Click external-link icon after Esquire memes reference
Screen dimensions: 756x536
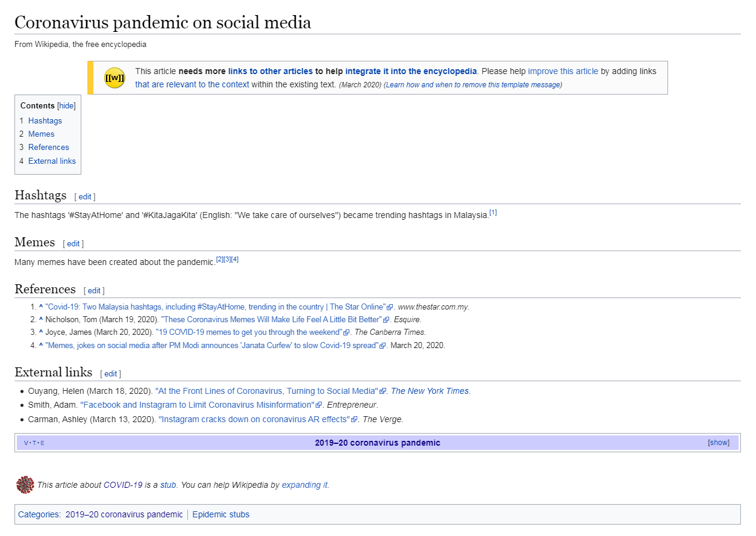[x=387, y=320]
